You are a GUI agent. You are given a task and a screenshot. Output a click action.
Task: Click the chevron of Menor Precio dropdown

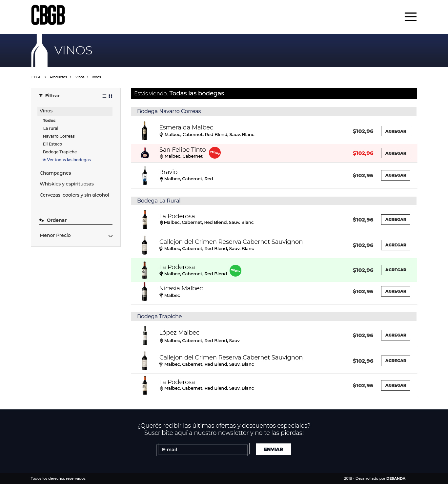click(111, 236)
